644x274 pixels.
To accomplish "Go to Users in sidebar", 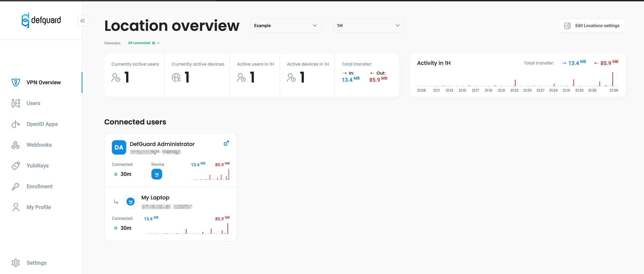I will (x=33, y=103).
